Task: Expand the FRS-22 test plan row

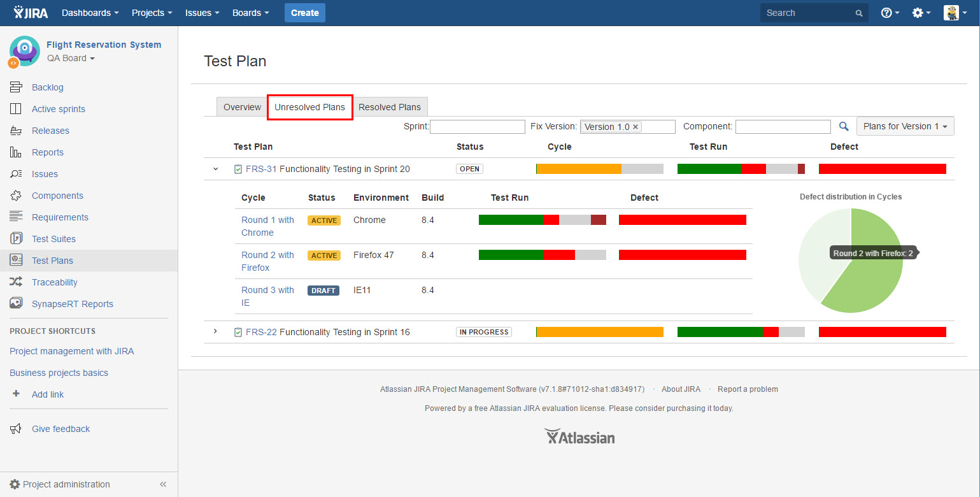Action: [x=215, y=331]
